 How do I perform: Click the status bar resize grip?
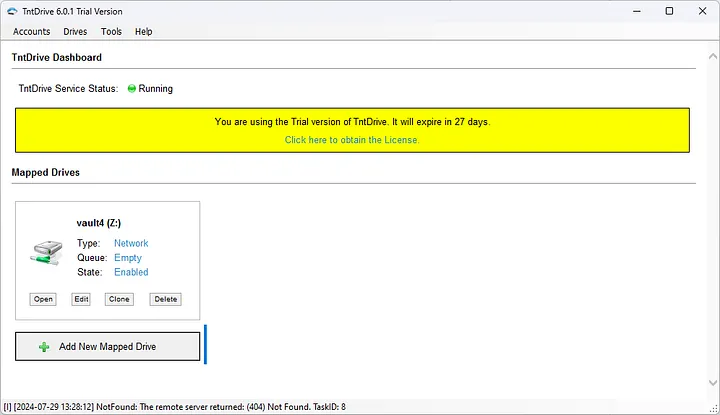click(x=714, y=408)
